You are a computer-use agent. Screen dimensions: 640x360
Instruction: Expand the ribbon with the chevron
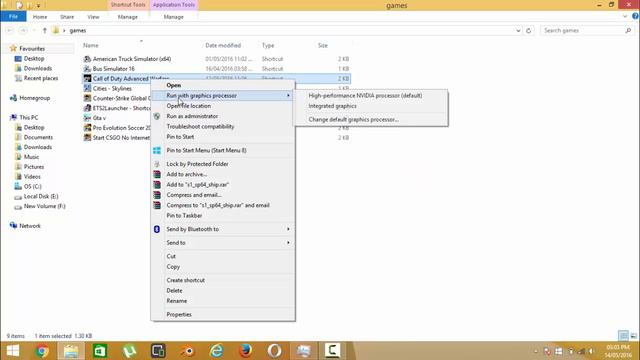[x=625, y=16]
